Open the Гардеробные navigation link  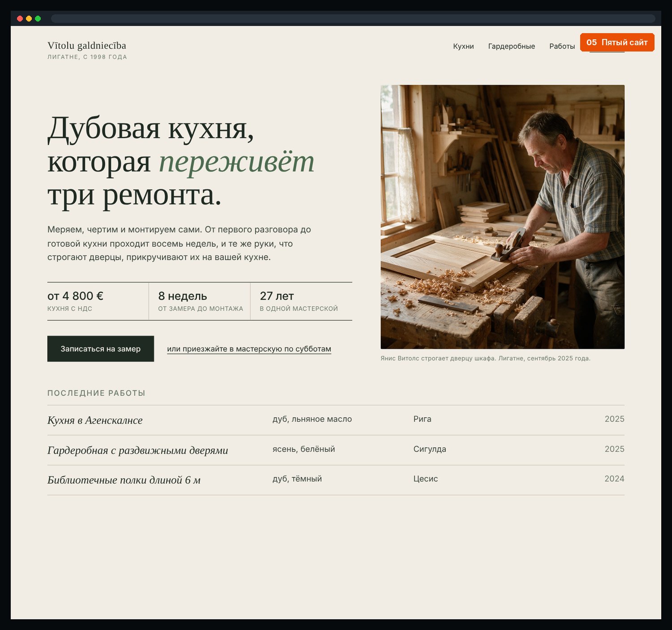click(512, 46)
